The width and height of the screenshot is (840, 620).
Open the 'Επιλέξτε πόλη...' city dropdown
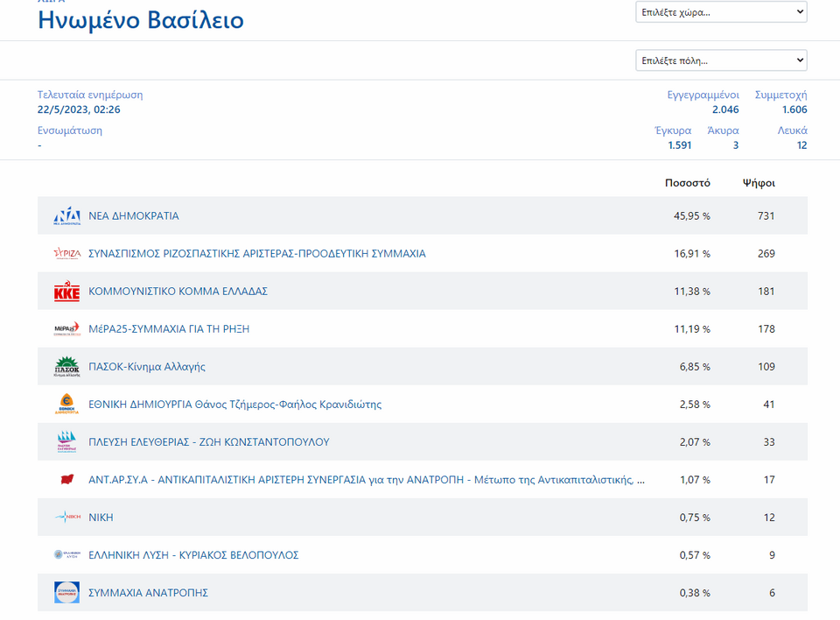[721, 60]
